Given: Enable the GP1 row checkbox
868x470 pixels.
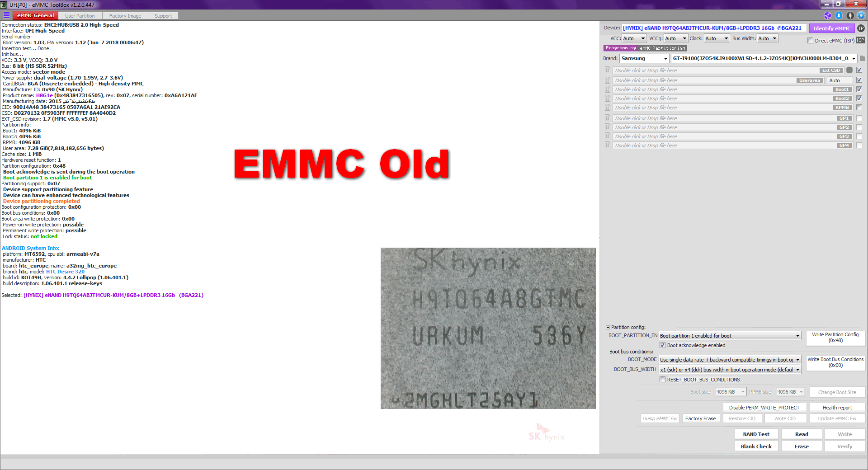Looking at the screenshot, I should 859,118.
